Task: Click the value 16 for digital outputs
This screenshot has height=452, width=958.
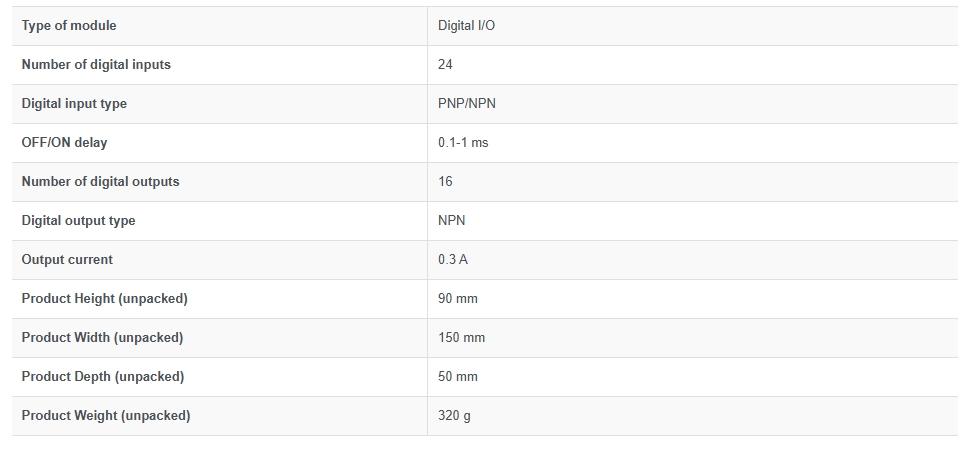Action: [445, 182]
